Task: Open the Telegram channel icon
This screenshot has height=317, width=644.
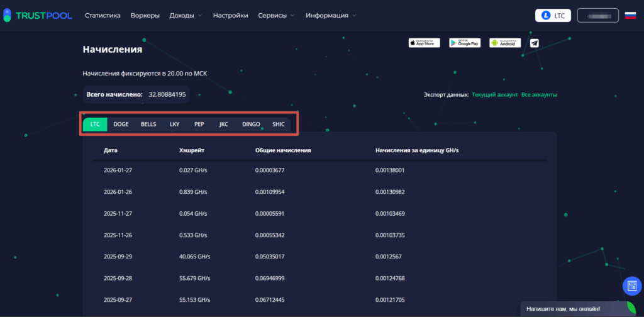Action: [x=535, y=43]
